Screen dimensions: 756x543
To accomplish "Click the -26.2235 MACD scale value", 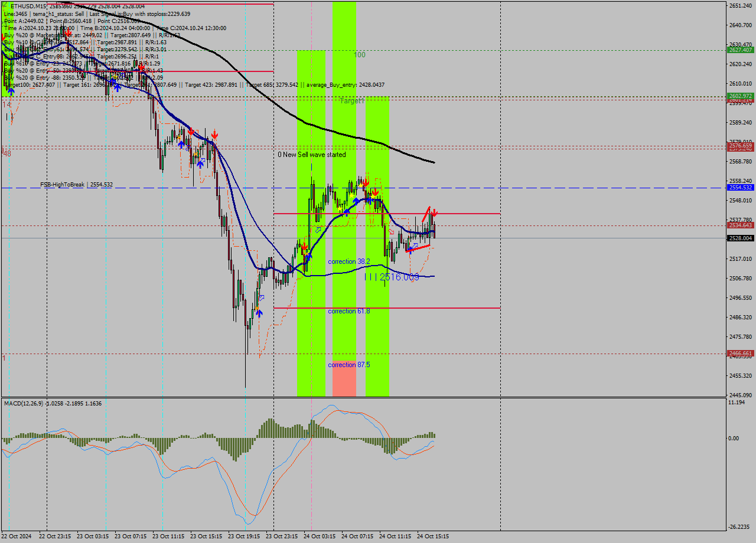I will 740,527.
